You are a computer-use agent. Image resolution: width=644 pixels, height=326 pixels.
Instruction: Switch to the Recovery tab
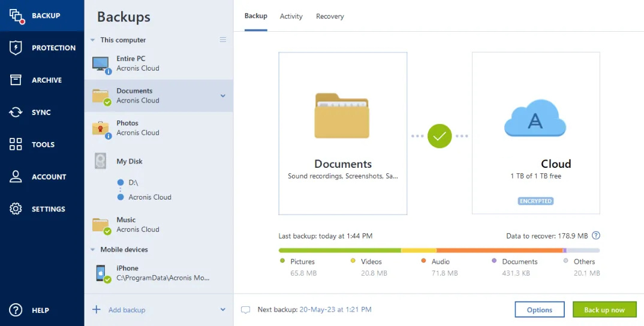coord(330,16)
